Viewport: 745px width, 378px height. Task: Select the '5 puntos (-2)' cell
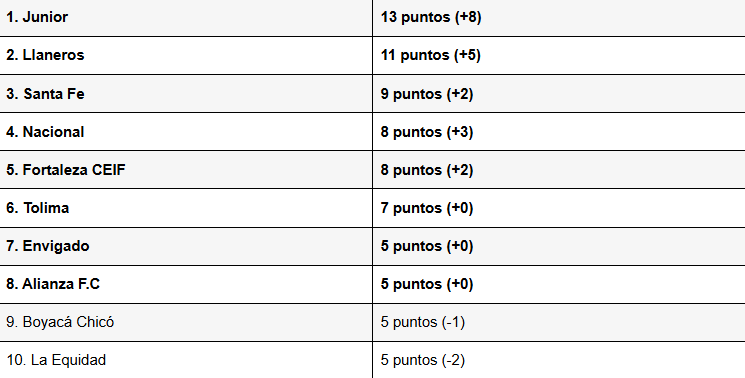[x=559, y=360]
